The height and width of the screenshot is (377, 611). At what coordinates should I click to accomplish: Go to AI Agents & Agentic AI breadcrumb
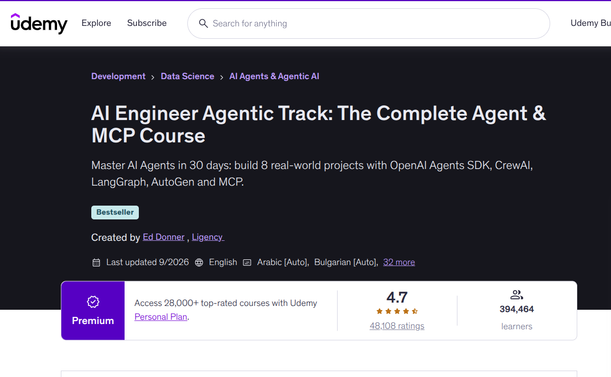(x=274, y=76)
